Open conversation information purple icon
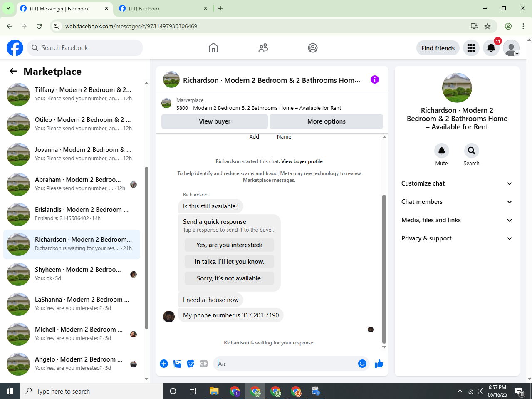The image size is (532, 399). point(375,79)
